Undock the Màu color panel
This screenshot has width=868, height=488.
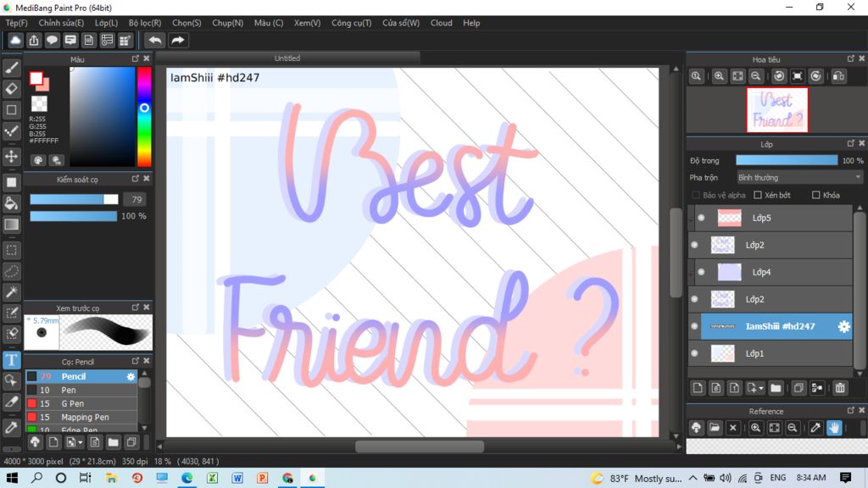coord(136,58)
